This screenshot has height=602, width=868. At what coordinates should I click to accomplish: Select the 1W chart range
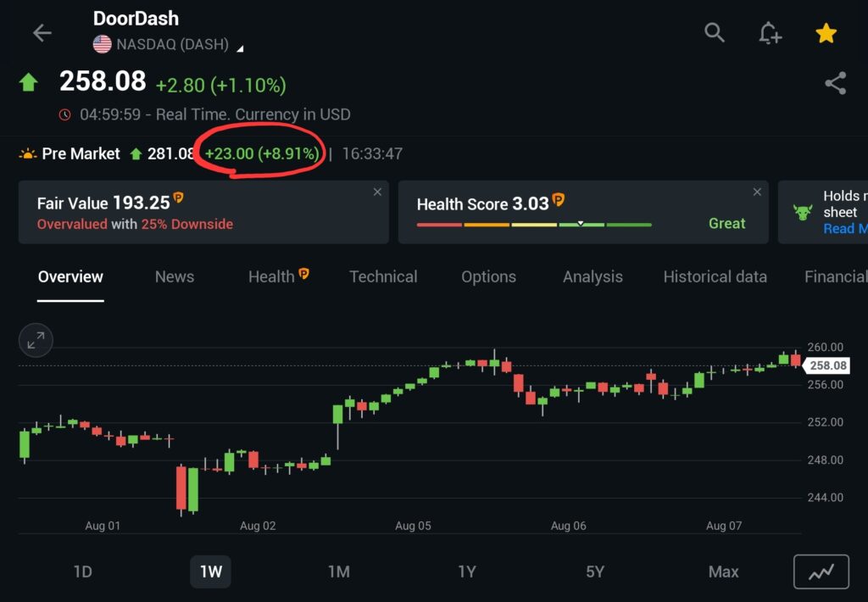pyautogui.click(x=211, y=571)
